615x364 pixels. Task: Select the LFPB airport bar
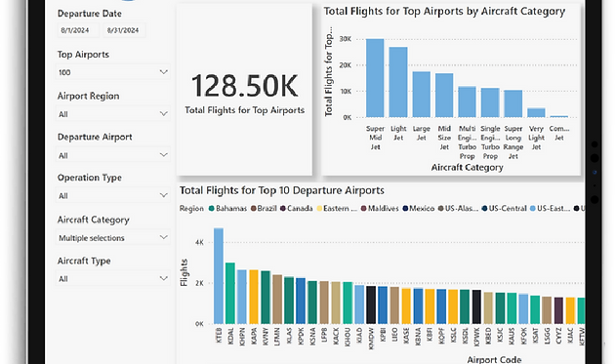(x=324, y=303)
